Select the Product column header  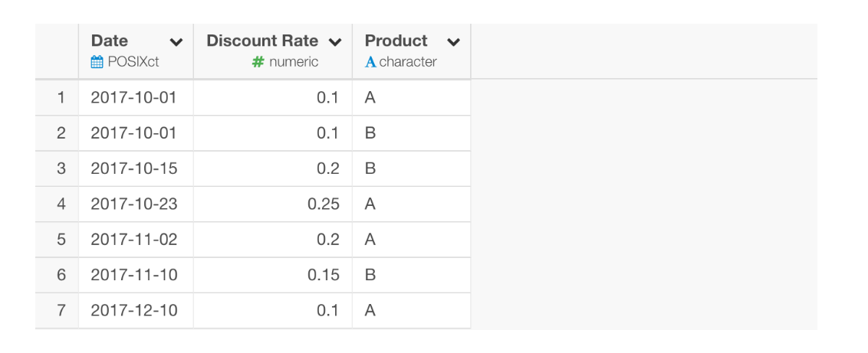(x=396, y=41)
